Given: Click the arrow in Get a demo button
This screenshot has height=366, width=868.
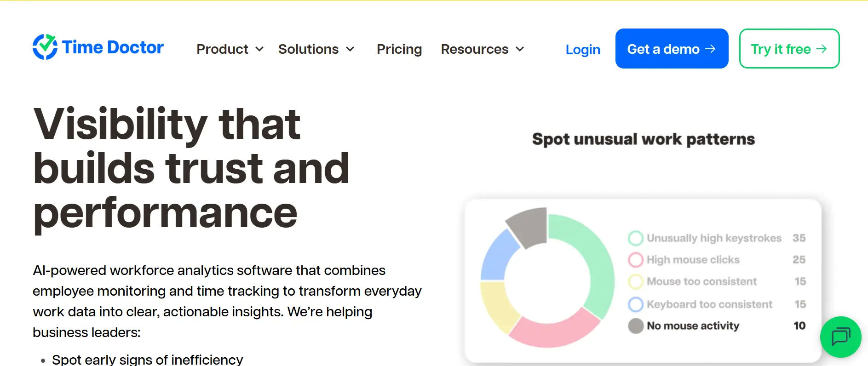Looking at the screenshot, I should coord(711,49).
